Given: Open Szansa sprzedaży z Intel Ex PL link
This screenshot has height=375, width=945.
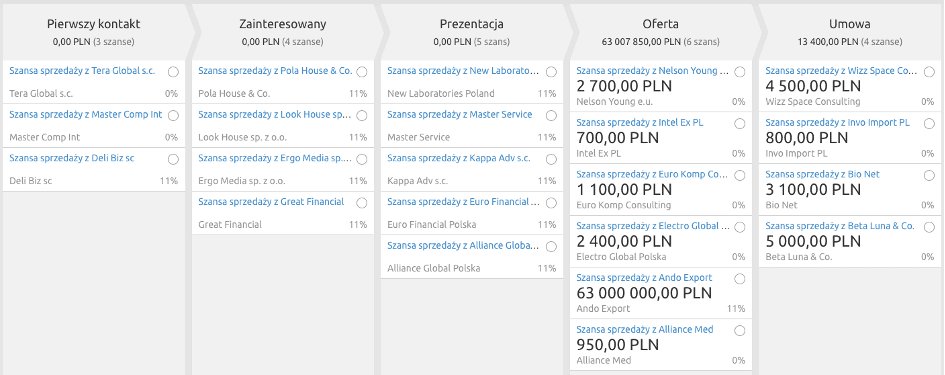Looking at the screenshot, I should (639, 122).
